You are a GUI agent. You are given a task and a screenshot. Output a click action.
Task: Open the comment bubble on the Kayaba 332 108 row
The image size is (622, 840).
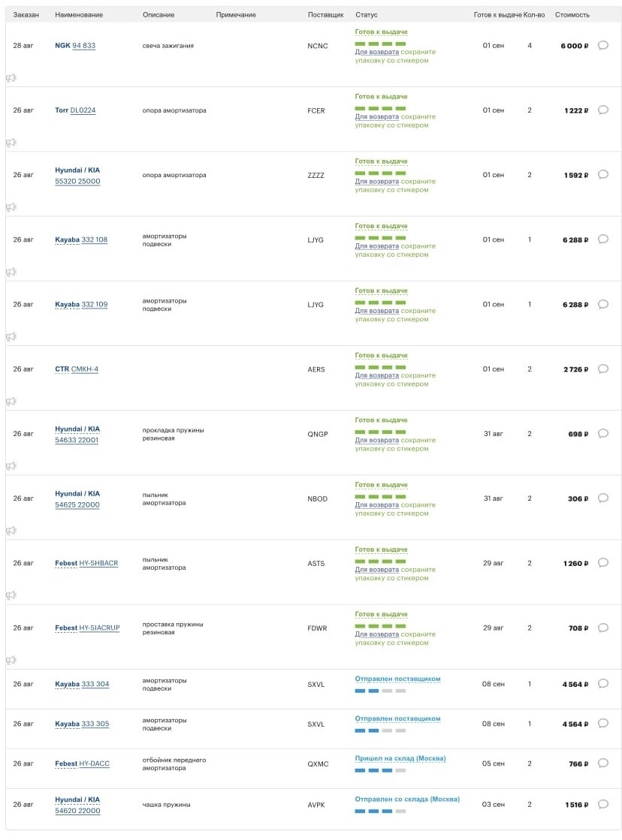point(602,239)
